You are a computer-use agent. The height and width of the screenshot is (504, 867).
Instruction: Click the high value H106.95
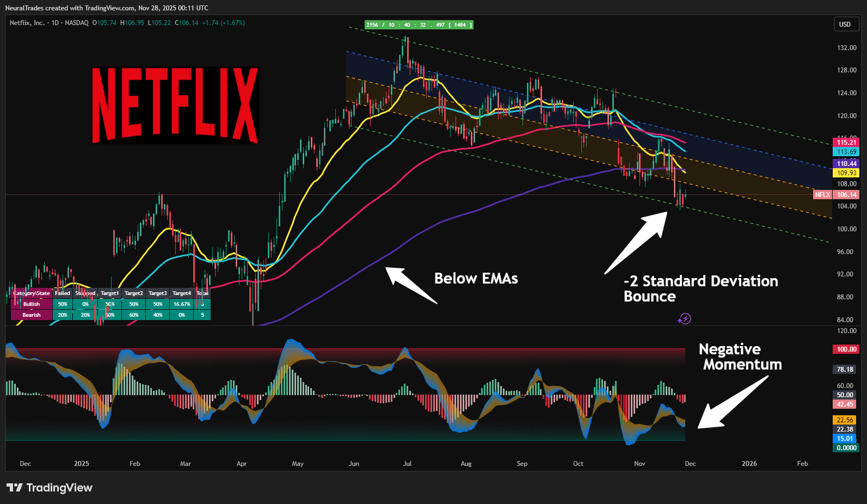[132, 23]
